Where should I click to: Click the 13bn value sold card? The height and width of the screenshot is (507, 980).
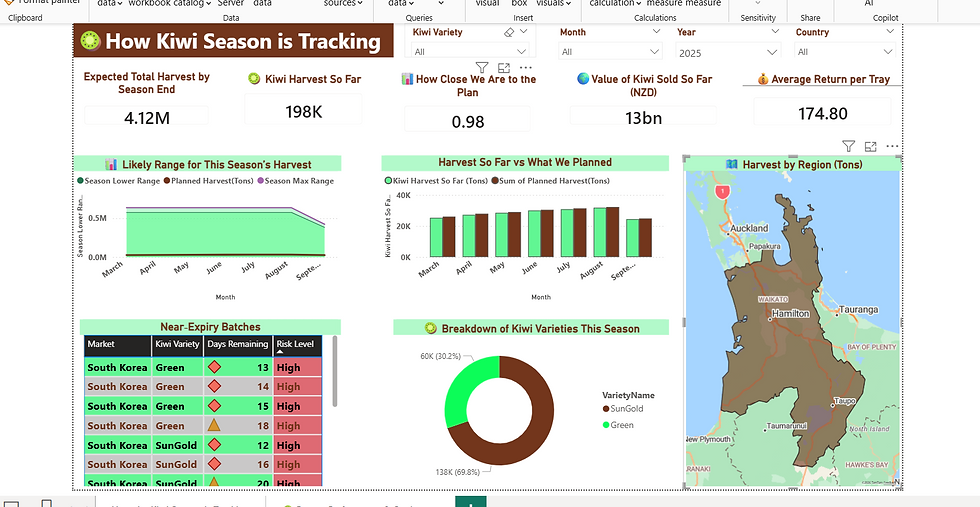click(643, 118)
